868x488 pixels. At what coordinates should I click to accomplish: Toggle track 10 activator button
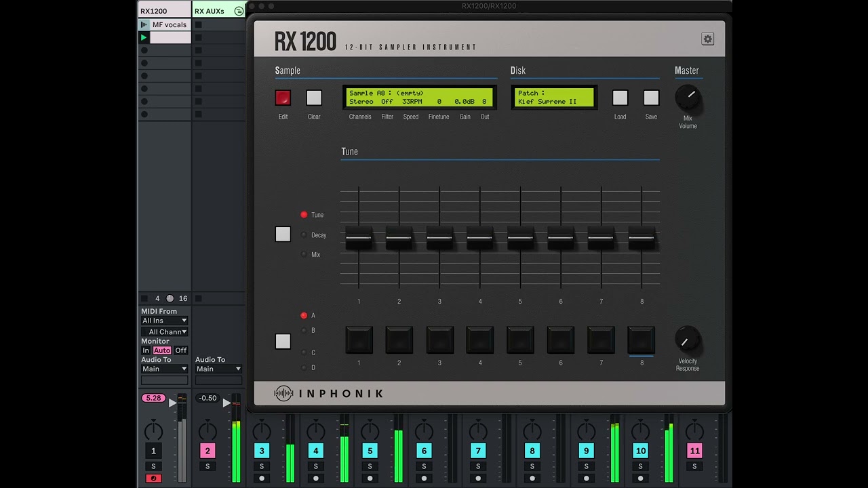[x=640, y=451]
